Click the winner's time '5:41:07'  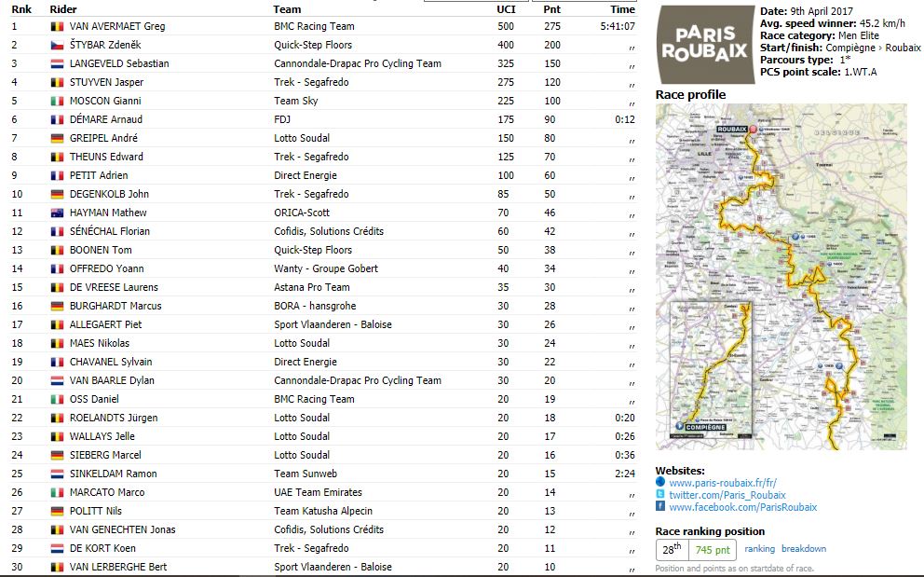click(618, 26)
